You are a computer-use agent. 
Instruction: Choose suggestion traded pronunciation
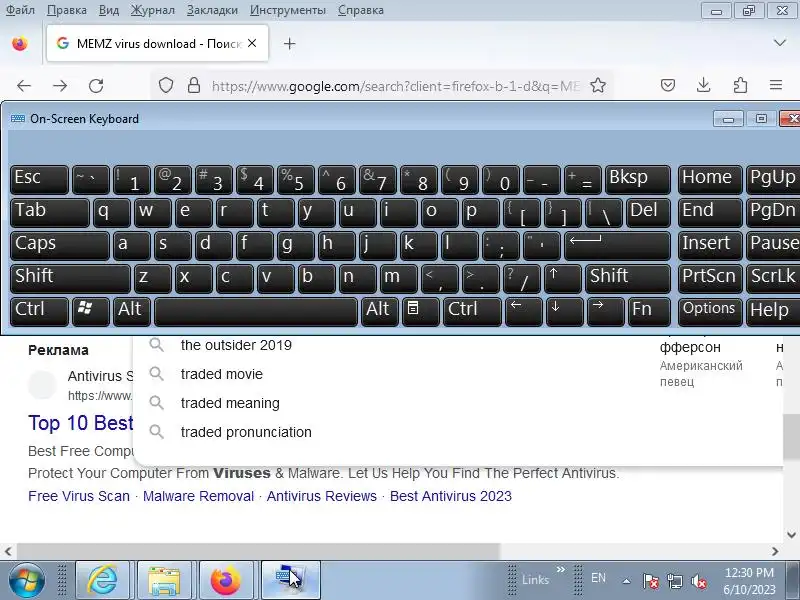point(246,432)
